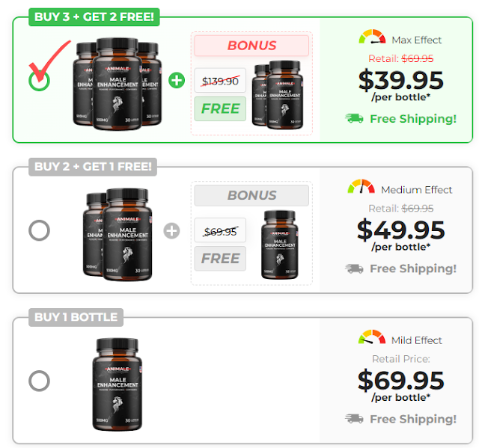Click the gray truck icon beside $69.95 offer
Image resolution: width=479 pixels, height=448 pixels.
coord(354,418)
